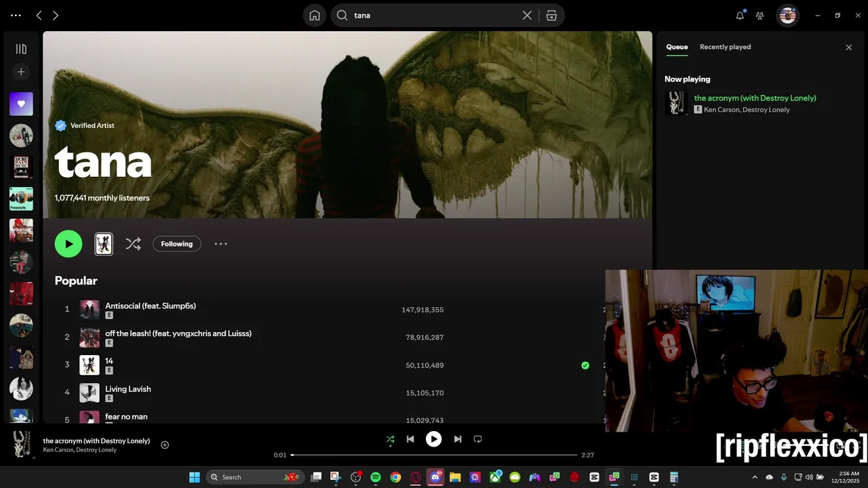The height and width of the screenshot is (488, 868).
Task: Switch to the Queue tab
Action: [x=677, y=47]
